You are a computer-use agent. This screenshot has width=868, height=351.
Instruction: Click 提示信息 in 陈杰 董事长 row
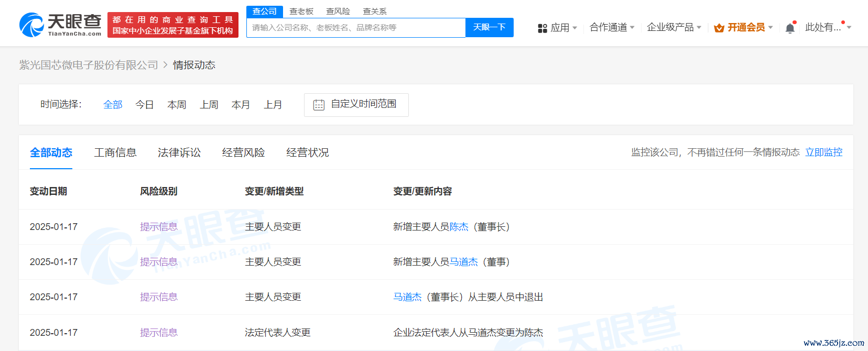[x=159, y=227]
